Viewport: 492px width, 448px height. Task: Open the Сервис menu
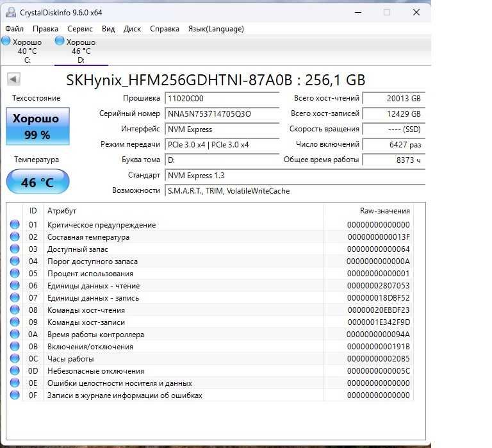pyautogui.click(x=80, y=29)
